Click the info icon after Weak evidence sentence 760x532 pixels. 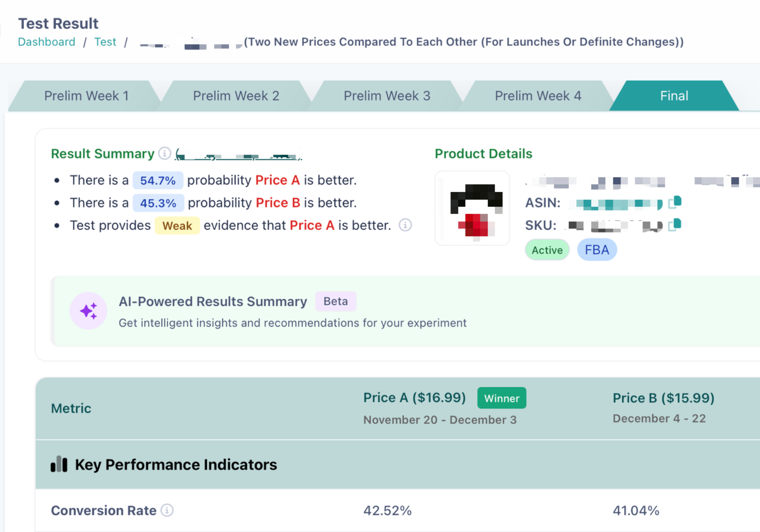point(405,225)
